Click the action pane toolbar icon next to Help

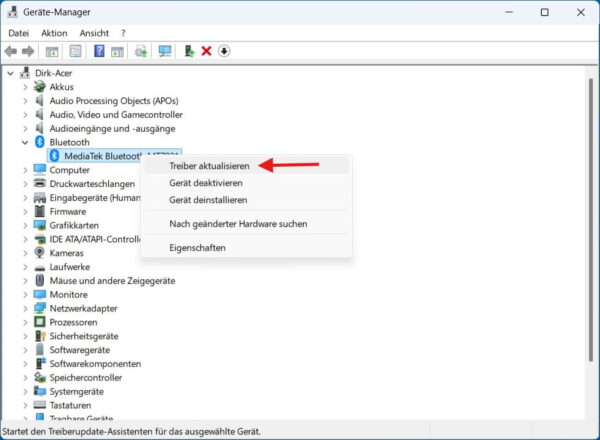[x=117, y=51]
